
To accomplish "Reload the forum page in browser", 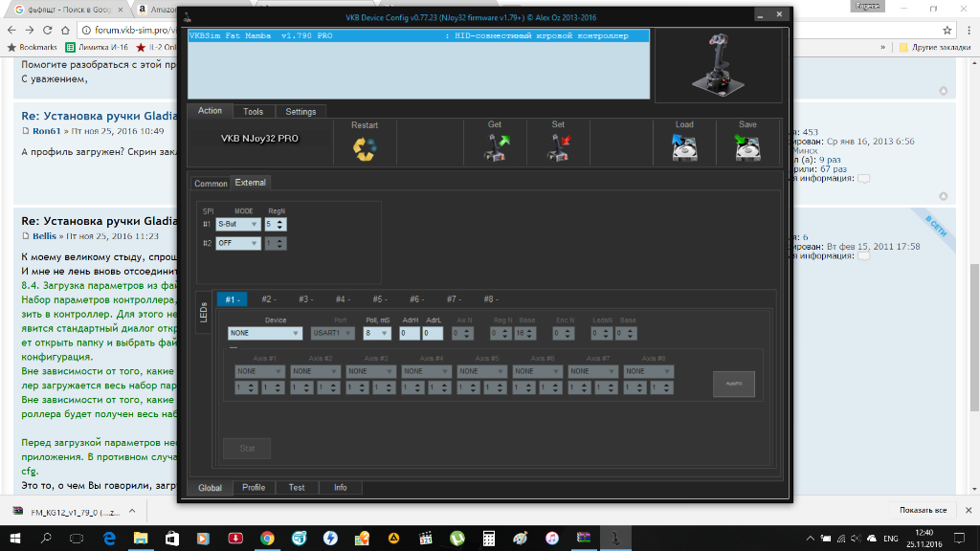I will coord(48,30).
